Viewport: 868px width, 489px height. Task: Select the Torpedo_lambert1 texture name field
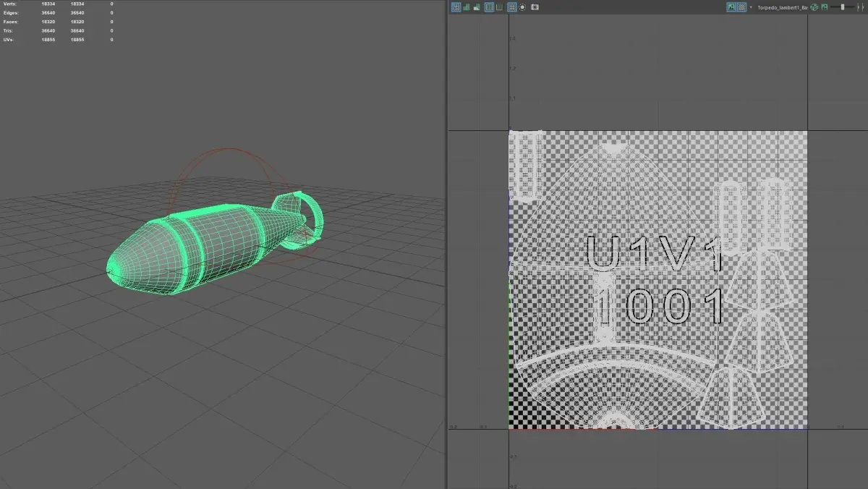783,7
